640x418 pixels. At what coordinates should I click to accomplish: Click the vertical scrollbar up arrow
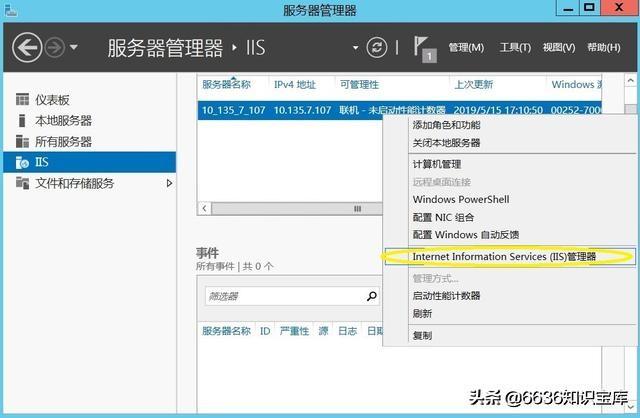[630, 81]
